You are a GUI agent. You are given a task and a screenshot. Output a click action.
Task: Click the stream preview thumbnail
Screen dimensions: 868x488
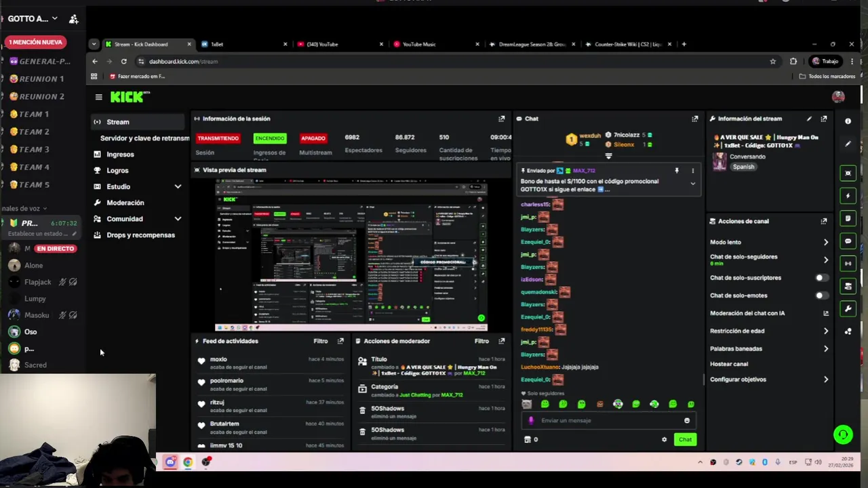(x=351, y=255)
